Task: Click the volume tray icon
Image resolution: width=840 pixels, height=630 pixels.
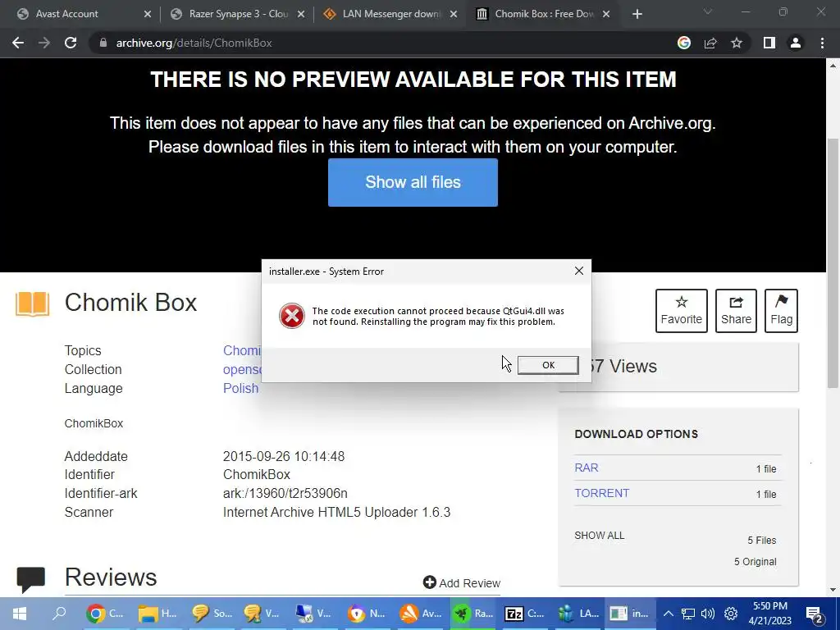Action: [708, 614]
